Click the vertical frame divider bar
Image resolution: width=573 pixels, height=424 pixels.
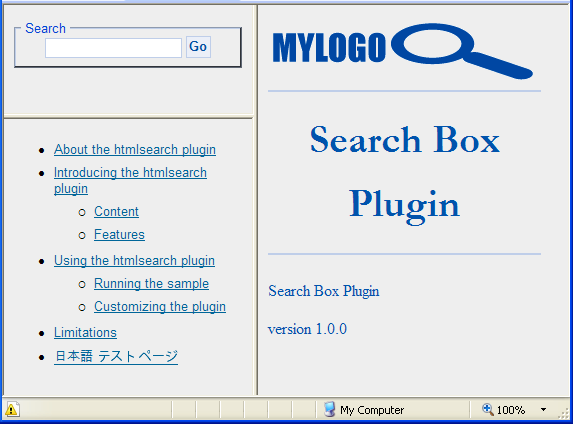tap(257, 200)
